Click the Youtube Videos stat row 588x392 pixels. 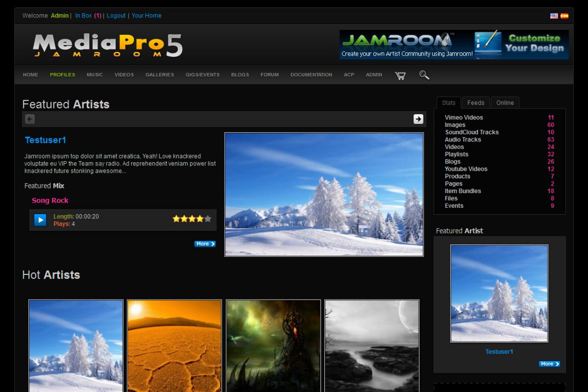coord(499,169)
